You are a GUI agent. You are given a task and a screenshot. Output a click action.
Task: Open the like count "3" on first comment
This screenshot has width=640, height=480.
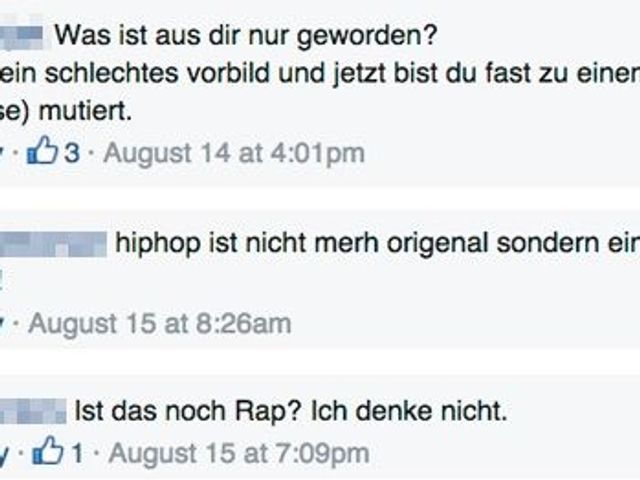[x=72, y=154]
